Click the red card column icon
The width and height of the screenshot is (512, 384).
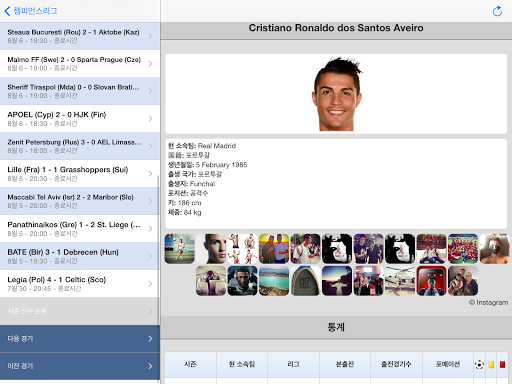(502, 365)
